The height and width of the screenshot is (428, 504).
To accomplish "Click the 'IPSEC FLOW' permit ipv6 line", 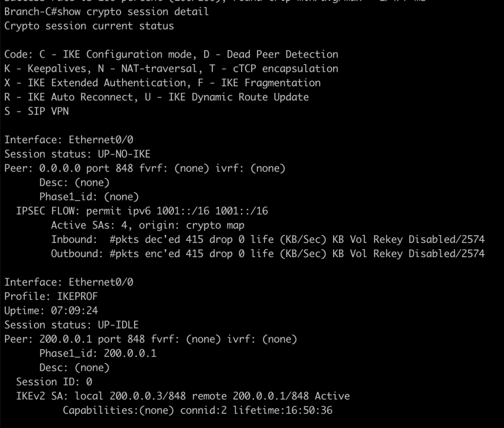I will coord(142,211).
